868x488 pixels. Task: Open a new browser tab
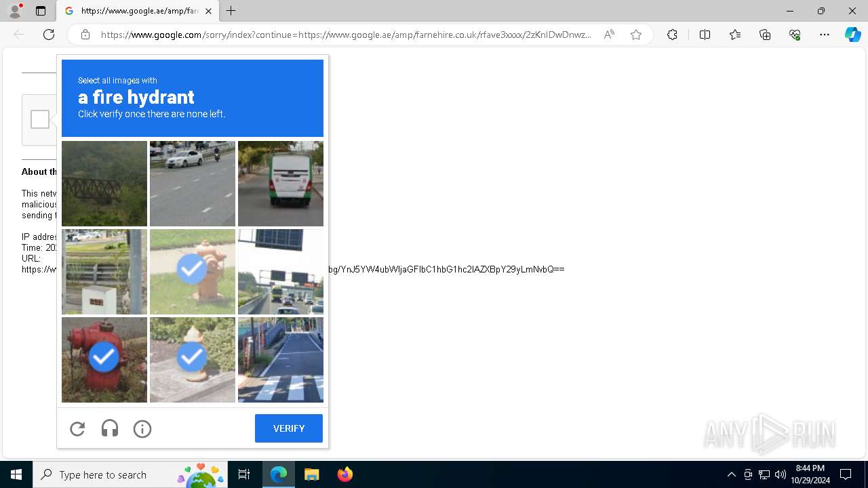[x=231, y=11]
